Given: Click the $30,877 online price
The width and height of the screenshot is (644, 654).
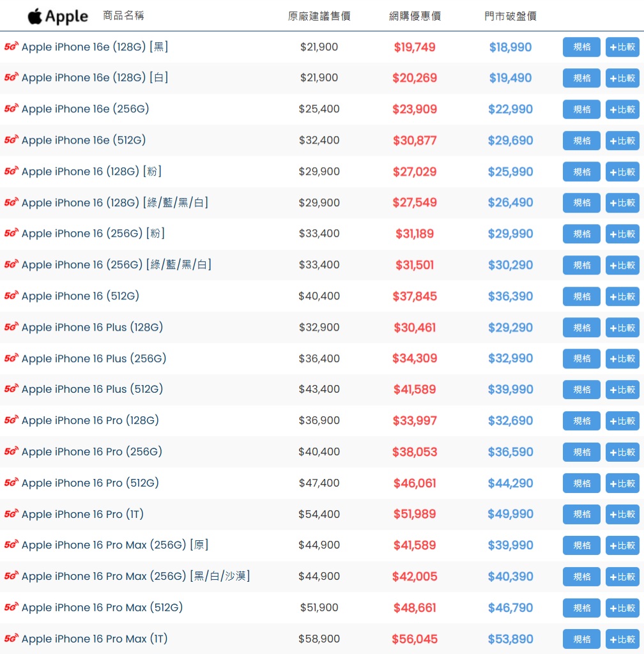Looking at the screenshot, I should click(x=415, y=141).
